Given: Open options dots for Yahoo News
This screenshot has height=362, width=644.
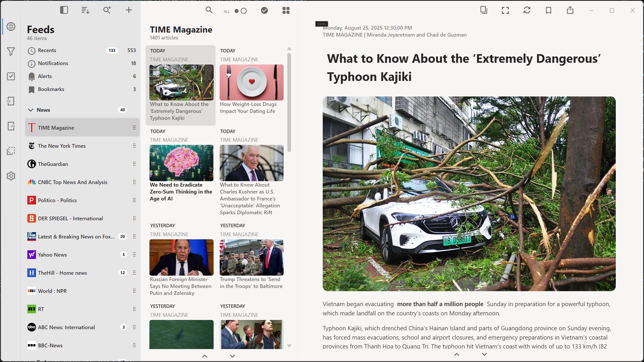Looking at the screenshot, I should [x=134, y=255].
